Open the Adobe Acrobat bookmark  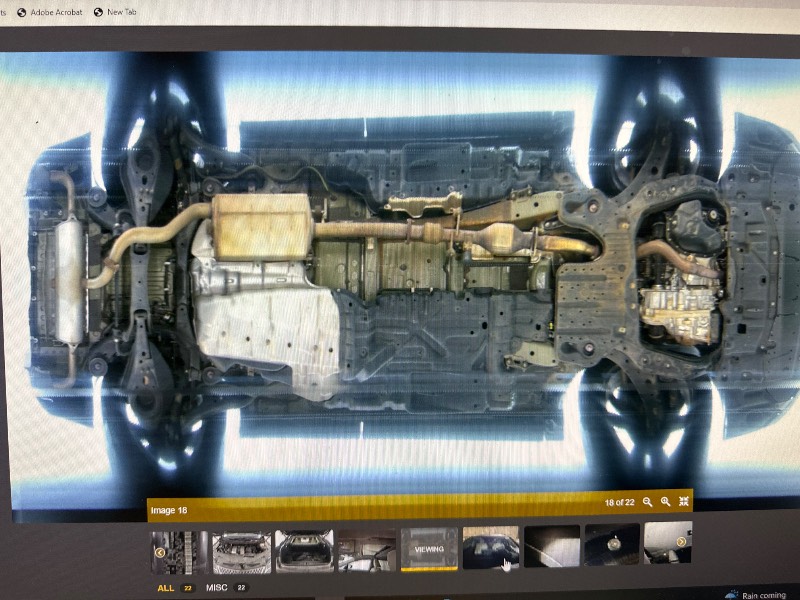click(50, 12)
